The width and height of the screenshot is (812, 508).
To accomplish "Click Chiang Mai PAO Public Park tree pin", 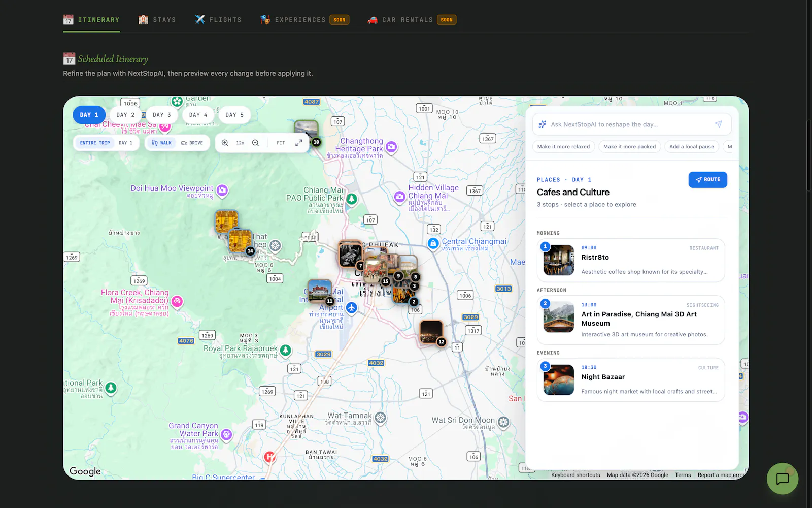I will (x=352, y=199).
